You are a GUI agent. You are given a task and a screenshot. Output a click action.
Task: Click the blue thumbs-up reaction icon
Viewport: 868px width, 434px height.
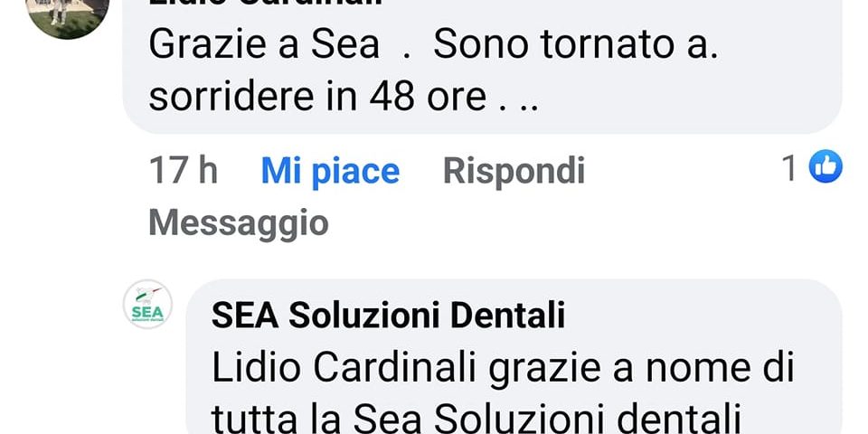click(x=826, y=166)
